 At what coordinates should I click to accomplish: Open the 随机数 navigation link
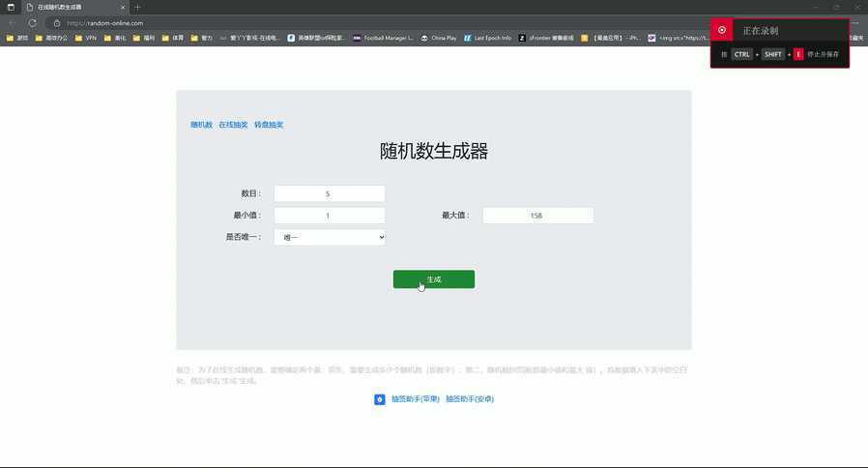(201, 125)
